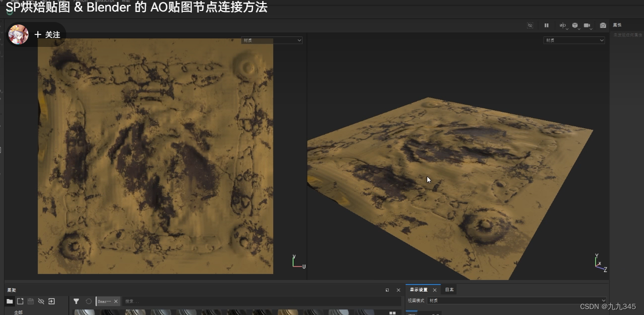Click the new/import resource icon in shelf
The width and height of the screenshot is (644, 315).
click(20, 302)
